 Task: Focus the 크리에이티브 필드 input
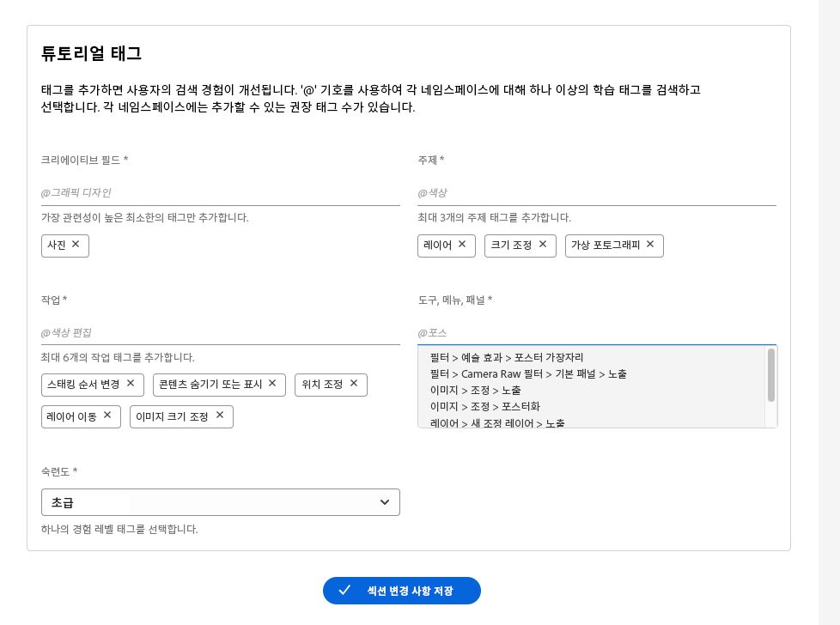[x=220, y=192]
